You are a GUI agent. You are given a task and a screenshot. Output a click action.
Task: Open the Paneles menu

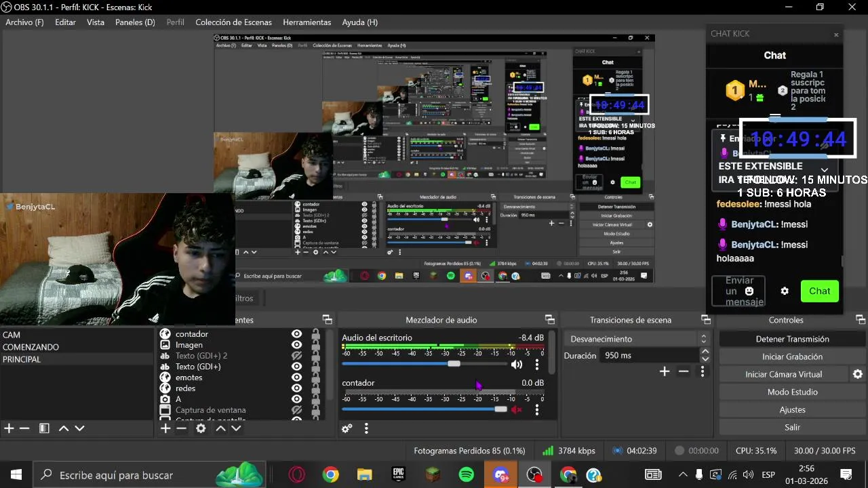135,22
